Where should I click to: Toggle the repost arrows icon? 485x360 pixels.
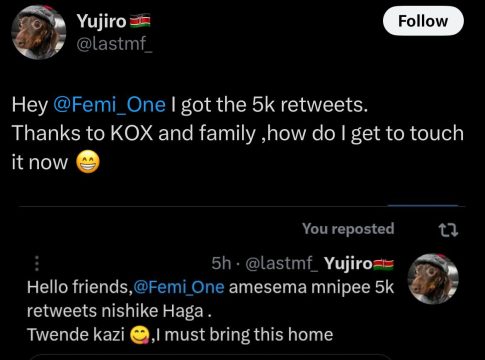tap(448, 230)
